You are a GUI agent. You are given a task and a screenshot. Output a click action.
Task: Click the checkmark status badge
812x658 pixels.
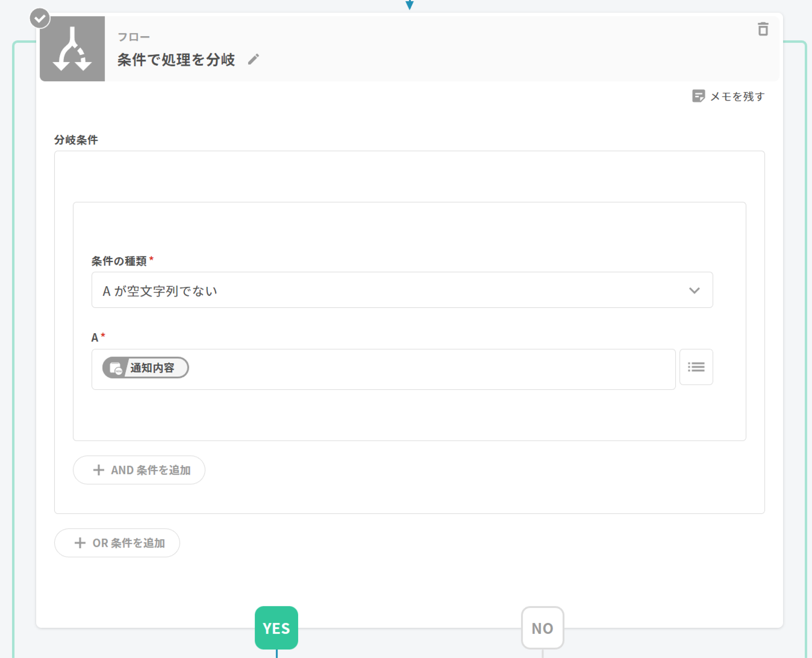[x=40, y=18]
